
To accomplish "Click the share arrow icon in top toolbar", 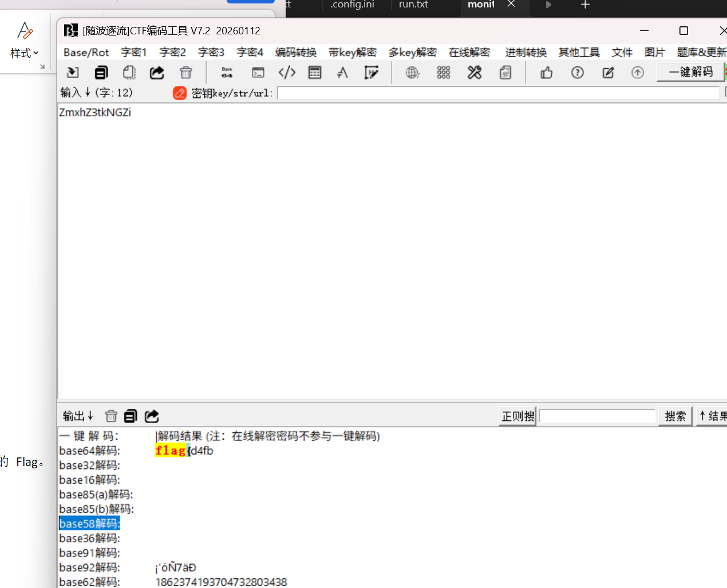I will pyautogui.click(x=157, y=73).
